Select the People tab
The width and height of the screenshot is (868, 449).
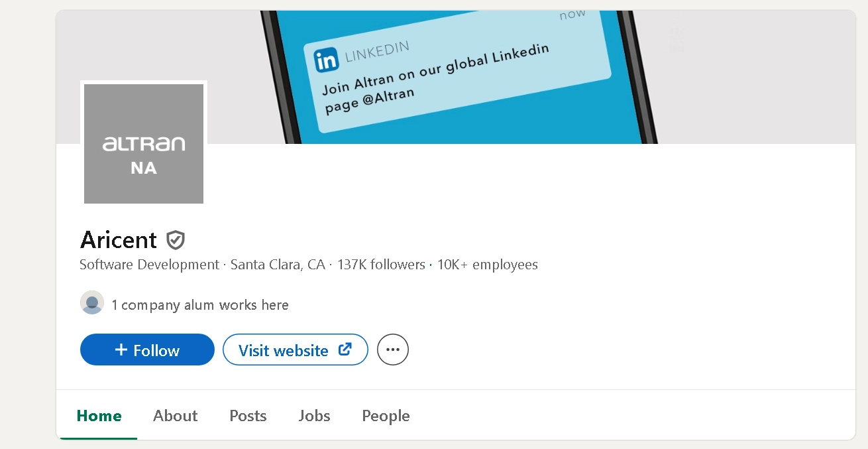[x=386, y=416]
